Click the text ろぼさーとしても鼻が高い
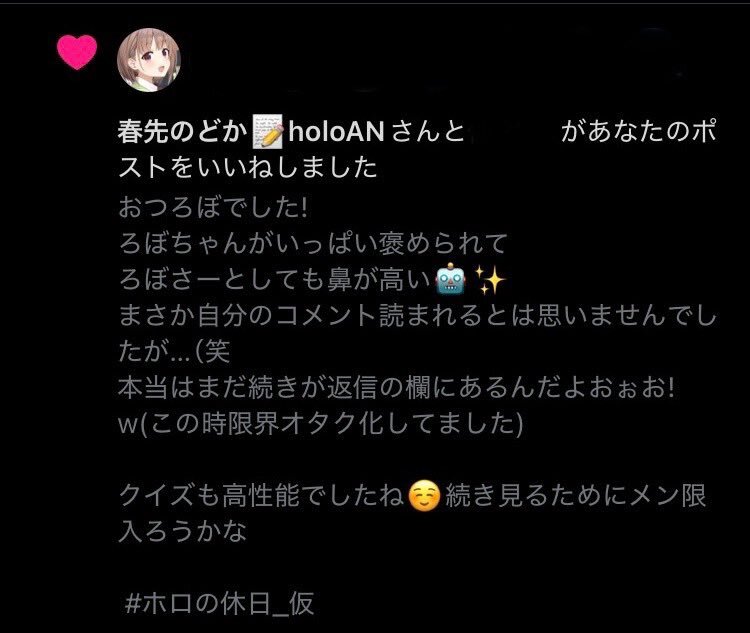This screenshot has height=633, width=750. pos(275,279)
